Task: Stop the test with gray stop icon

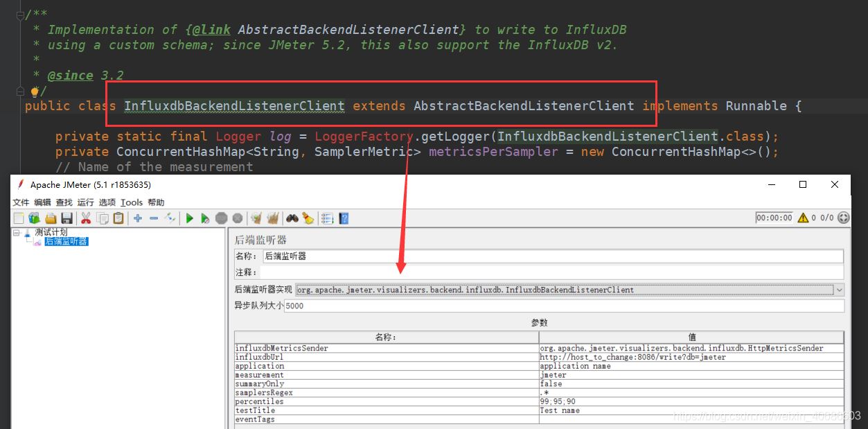Action: coord(221,218)
